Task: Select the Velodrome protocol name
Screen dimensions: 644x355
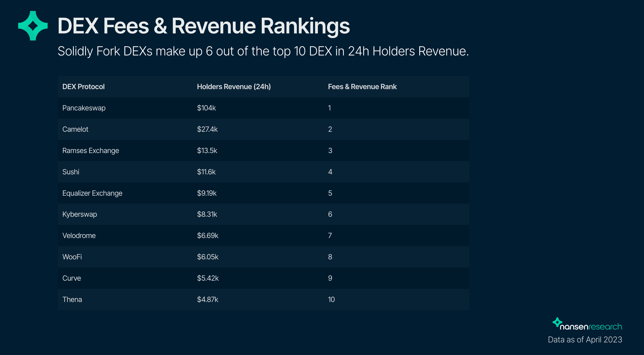Action: pos(79,236)
